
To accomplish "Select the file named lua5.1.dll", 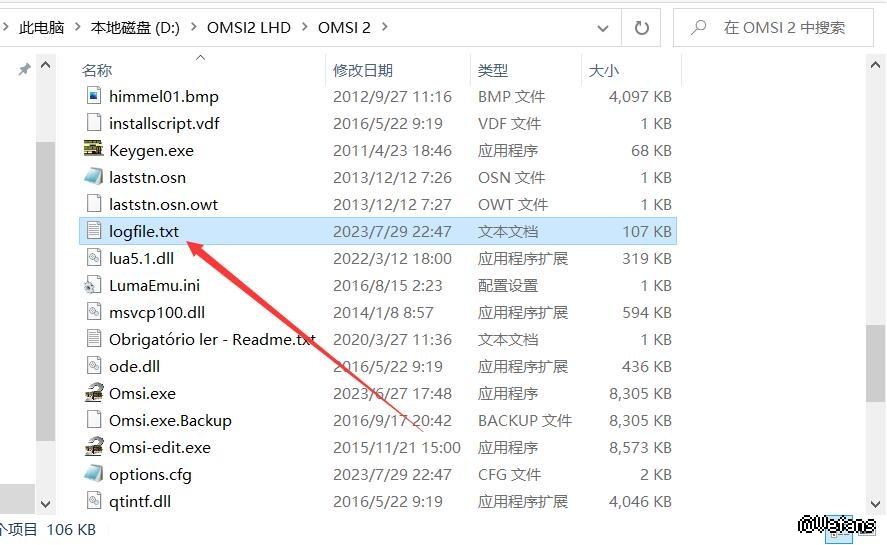I will tap(141, 258).
